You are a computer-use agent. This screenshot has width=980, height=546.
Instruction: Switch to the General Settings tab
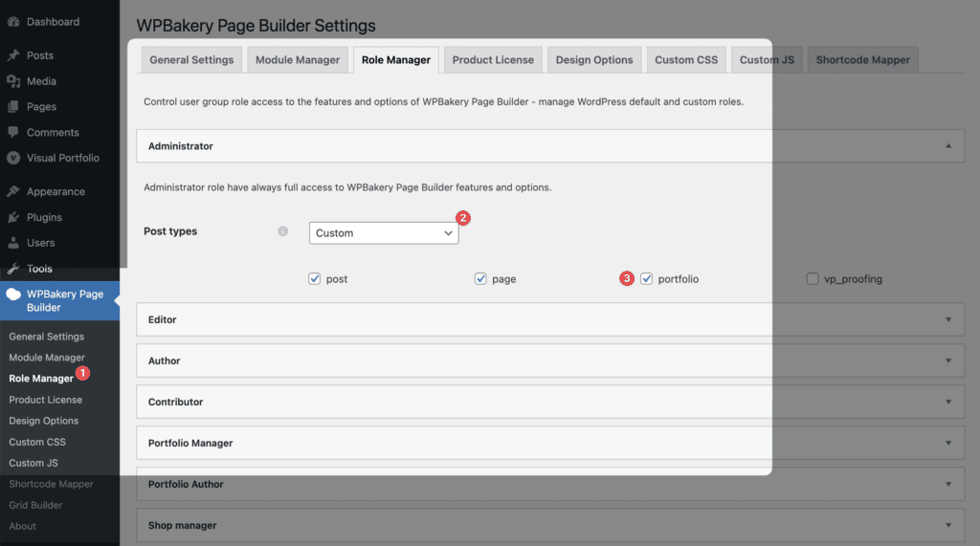click(x=191, y=60)
